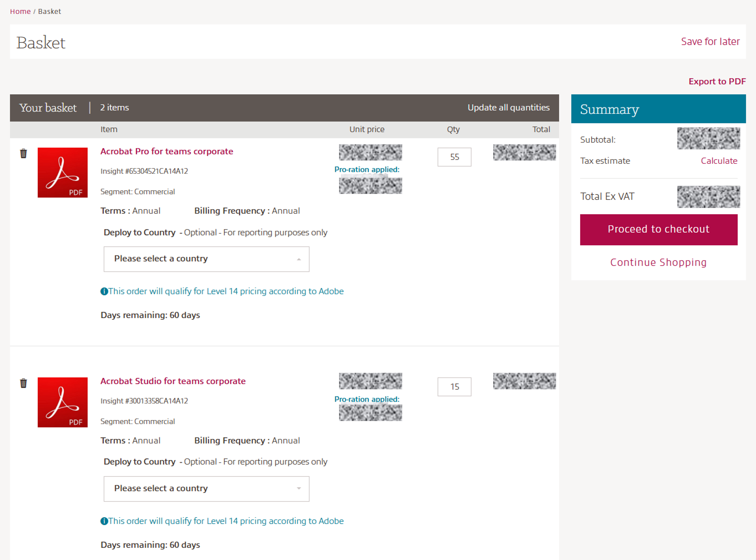This screenshot has width=756, height=560.
Task: Open the Acrobat Pro for teams corporate product page
Action: click(166, 151)
